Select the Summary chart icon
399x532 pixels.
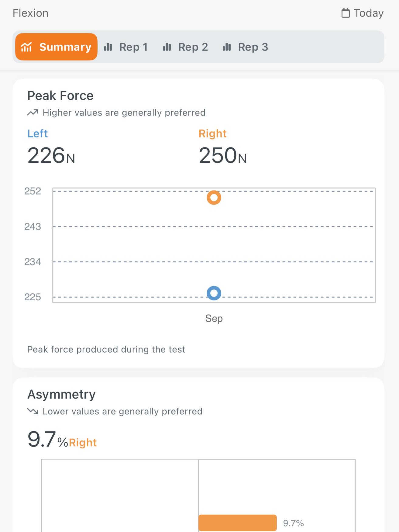tap(26, 47)
